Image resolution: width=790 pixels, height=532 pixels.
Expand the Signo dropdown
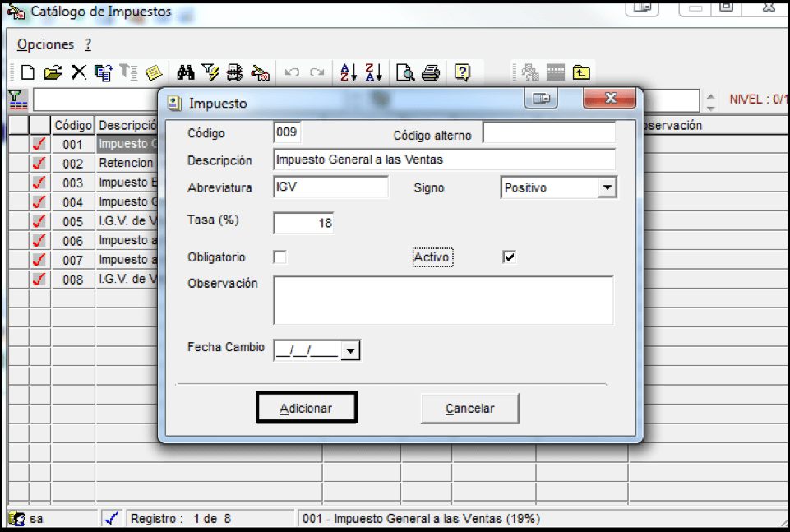tap(608, 187)
